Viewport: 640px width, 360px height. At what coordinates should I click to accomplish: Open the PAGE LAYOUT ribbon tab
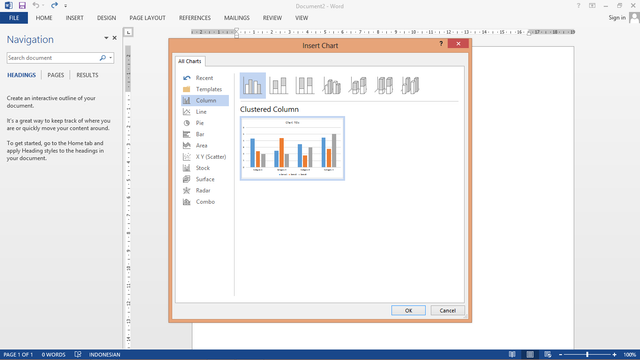147,18
